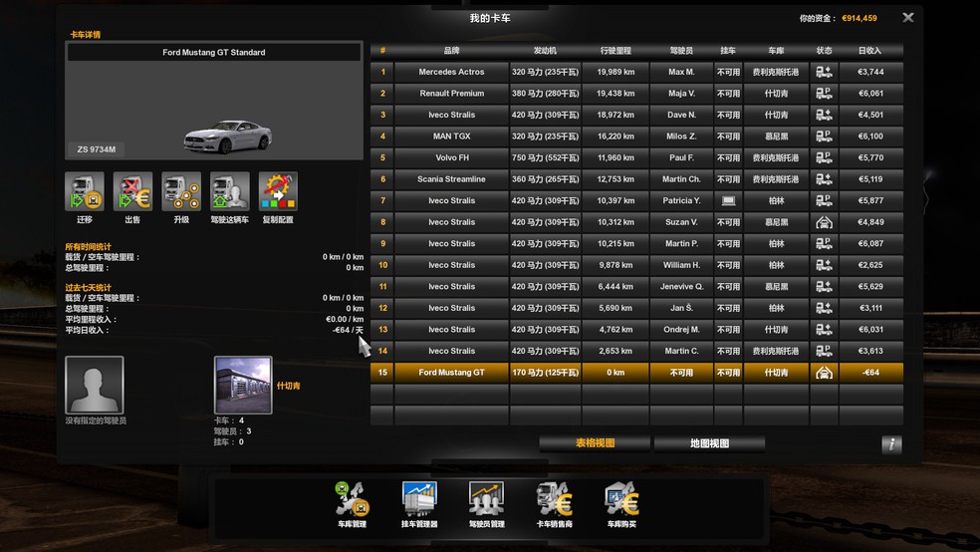Viewport: 980px width, 552px height.
Task: Click the 什切青 garage name link
Action: coord(288,386)
